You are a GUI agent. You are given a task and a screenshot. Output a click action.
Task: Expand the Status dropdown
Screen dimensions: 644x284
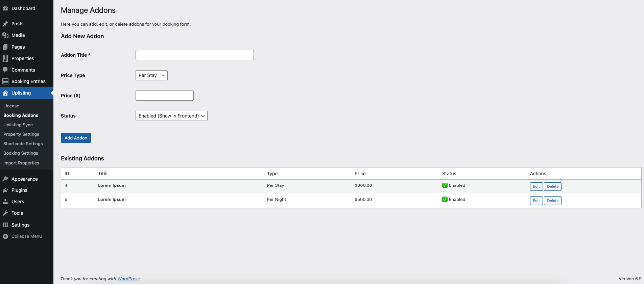(171, 116)
